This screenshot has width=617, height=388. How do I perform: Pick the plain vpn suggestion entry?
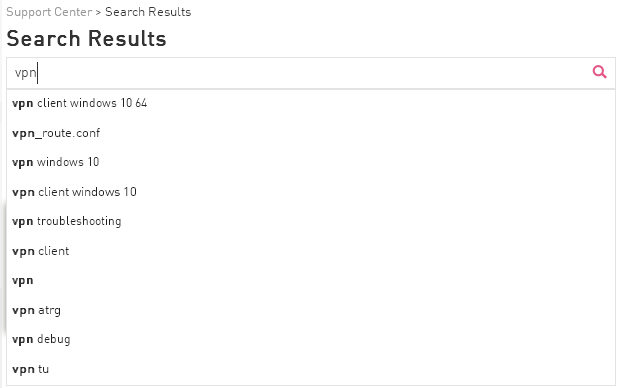click(x=311, y=281)
